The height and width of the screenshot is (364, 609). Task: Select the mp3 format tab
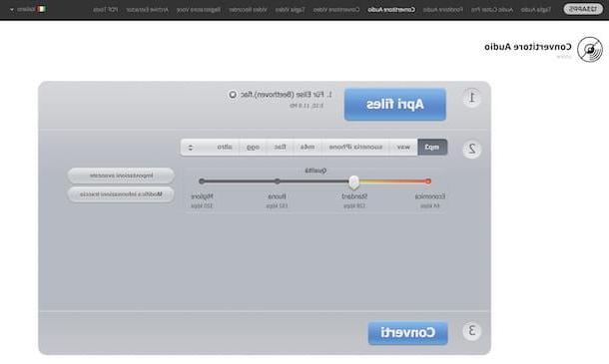point(432,147)
